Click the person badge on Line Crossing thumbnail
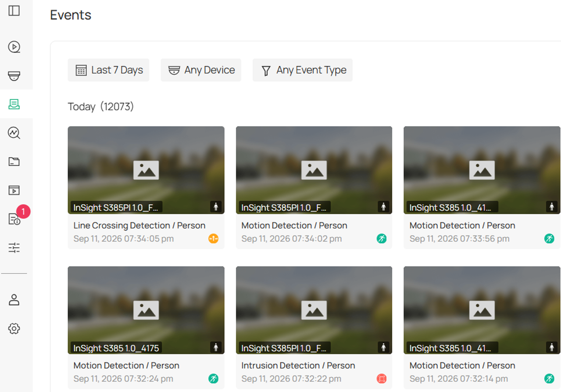Image resolution: width=561 pixels, height=392 pixels. pyautogui.click(x=216, y=207)
